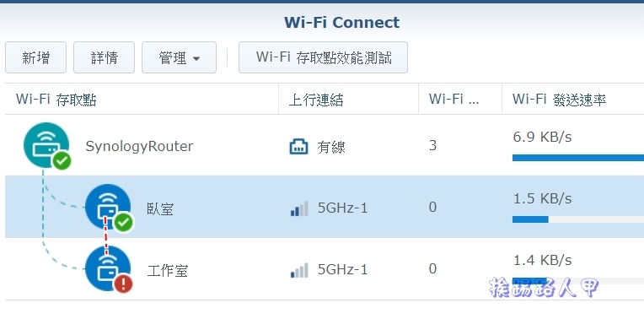This screenshot has height=319, width=644.
Task: Click the green check badge on SynologyRouter
Action: [x=62, y=160]
